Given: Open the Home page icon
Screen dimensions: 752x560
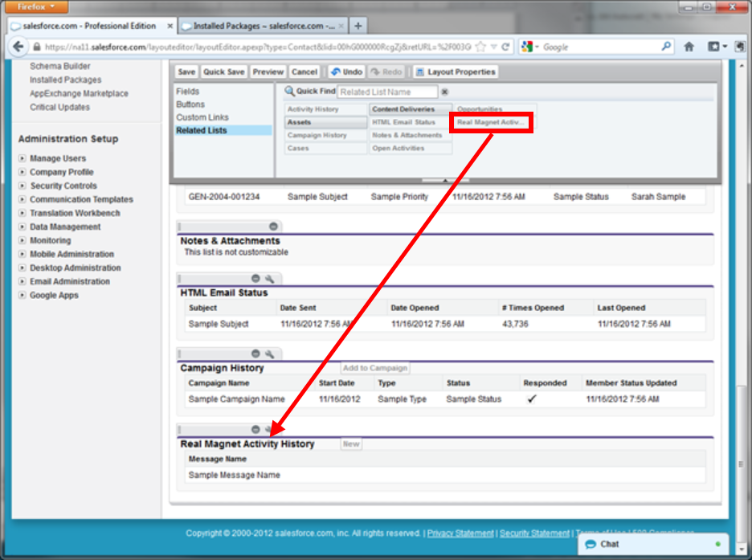Looking at the screenshot, I should click(x=689, y=47).
